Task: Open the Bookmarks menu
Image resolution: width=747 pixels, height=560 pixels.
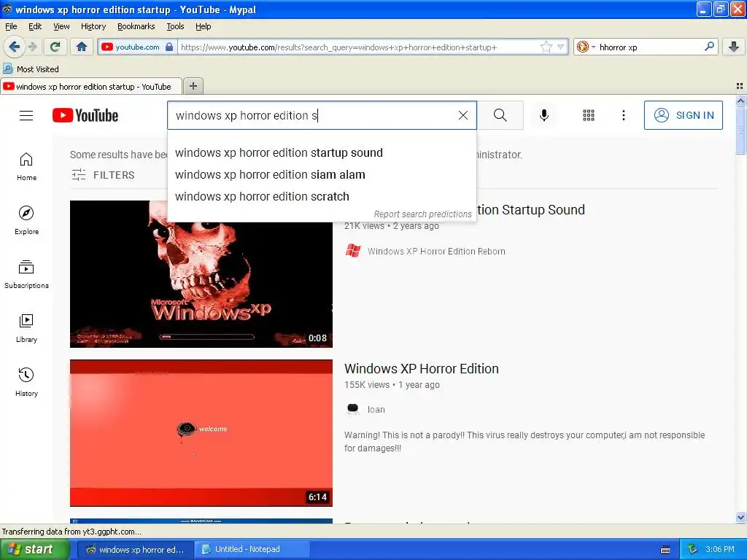Action: [136, 26]
